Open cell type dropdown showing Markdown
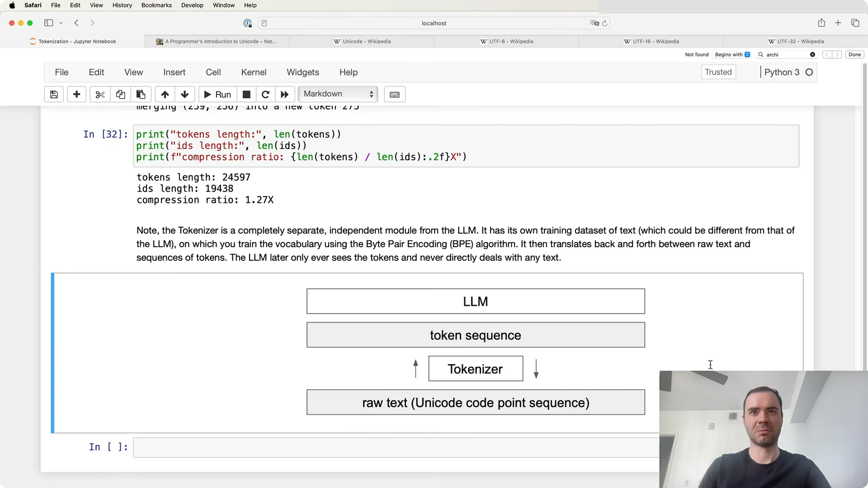This screenshot has width=868, height=488. [338, 94]
